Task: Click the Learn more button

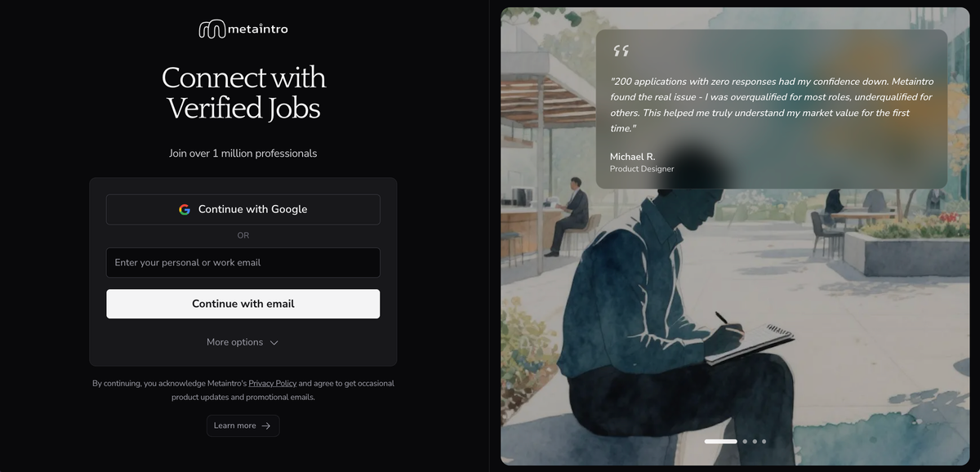Action: (243, 425)
